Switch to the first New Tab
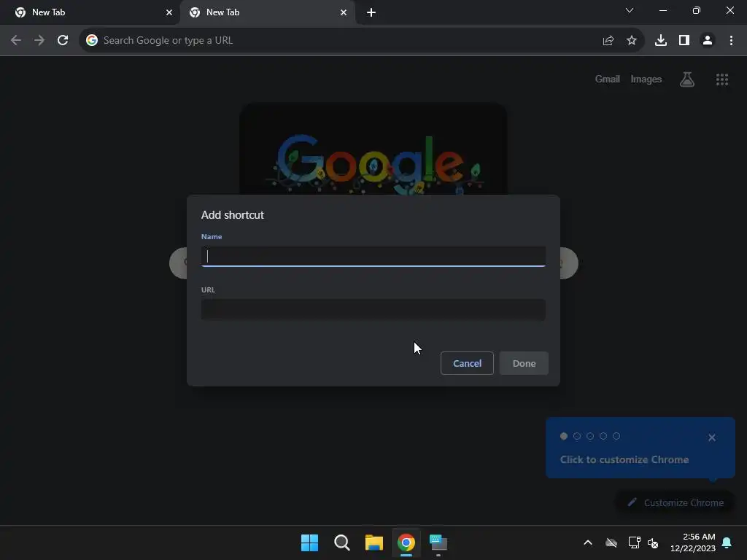 [x=90, y=12]
